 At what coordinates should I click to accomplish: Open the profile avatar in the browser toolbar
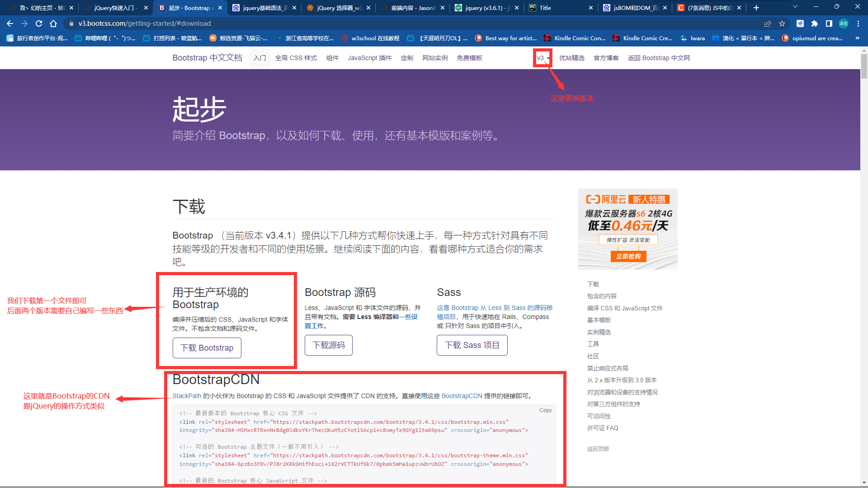coord(844,23)
